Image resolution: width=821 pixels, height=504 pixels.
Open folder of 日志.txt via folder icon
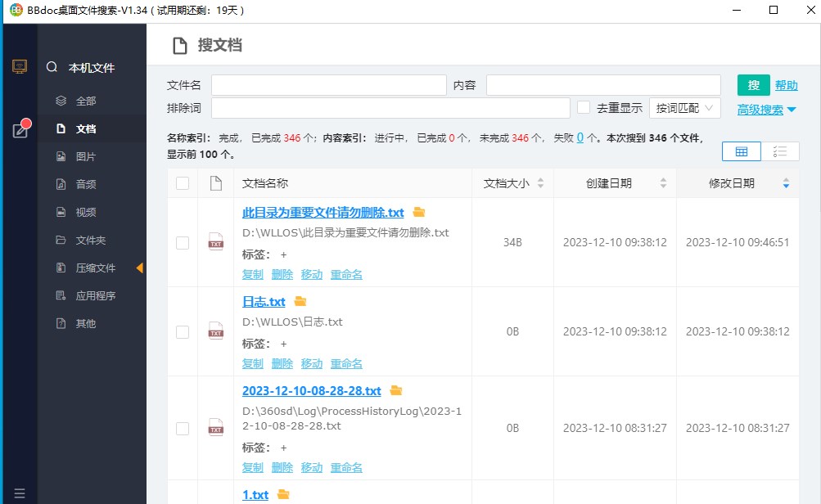click(300, 301)
